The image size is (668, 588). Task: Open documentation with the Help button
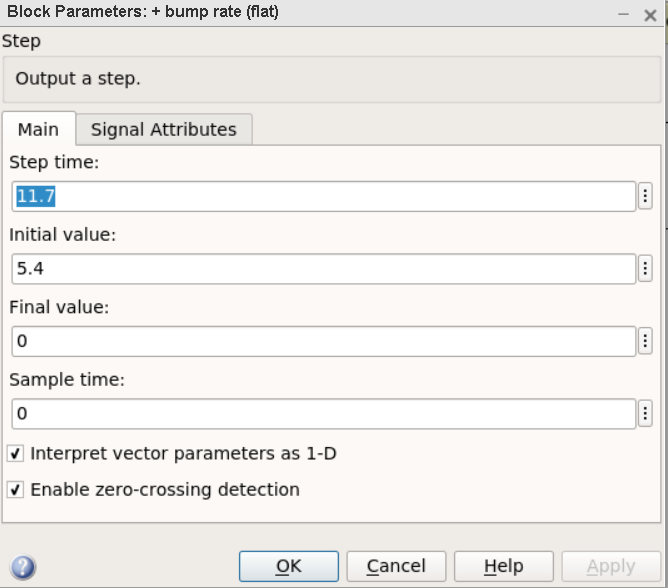tap(504, 566)
